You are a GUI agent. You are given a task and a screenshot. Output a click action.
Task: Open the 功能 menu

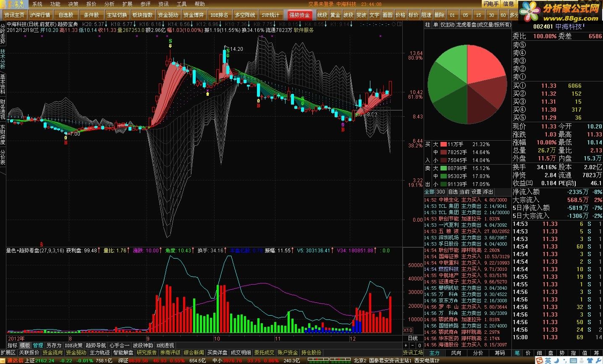coord(55,4)
